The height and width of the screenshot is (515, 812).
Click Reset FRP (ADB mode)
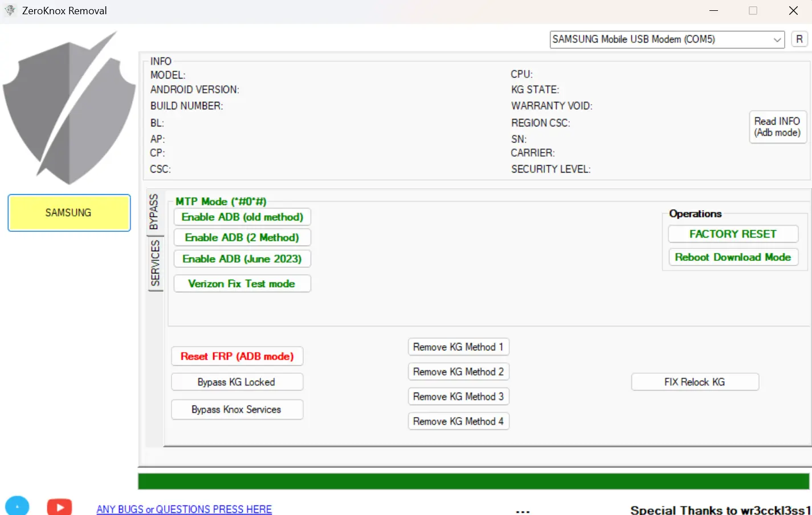[x=237, y=356]
